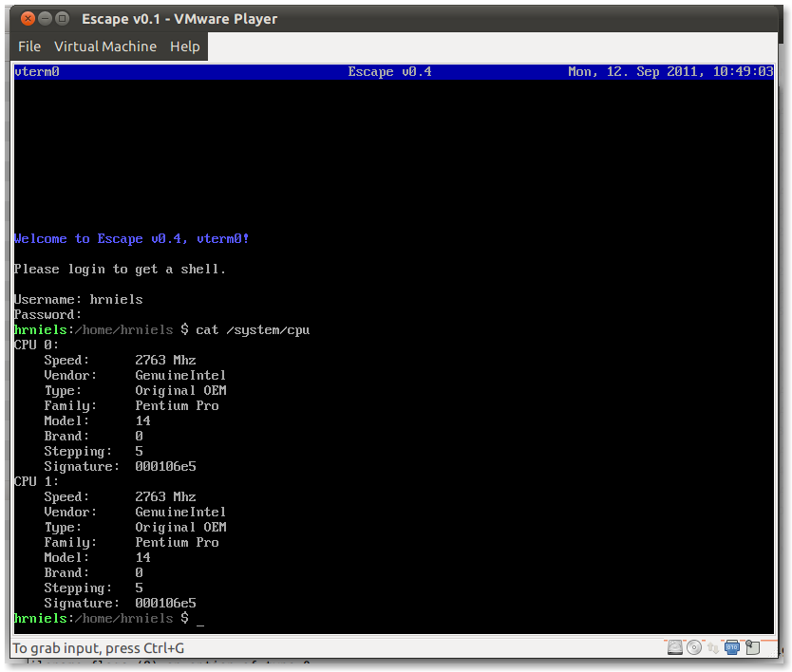Click 'To grab input, press Ctrl+G' status text
792x672 pixels.
coord(98,647)
